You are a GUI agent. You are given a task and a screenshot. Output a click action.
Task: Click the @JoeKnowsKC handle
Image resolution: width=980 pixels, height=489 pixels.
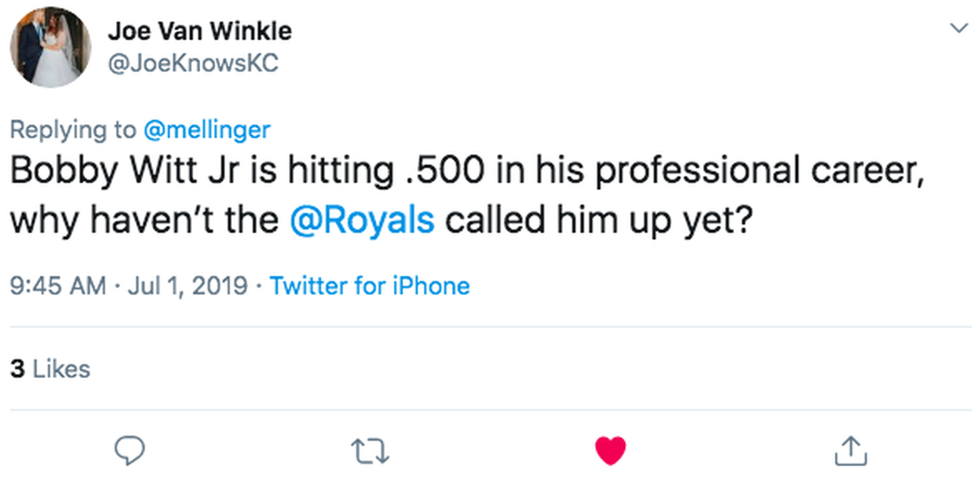coord(193,64)
